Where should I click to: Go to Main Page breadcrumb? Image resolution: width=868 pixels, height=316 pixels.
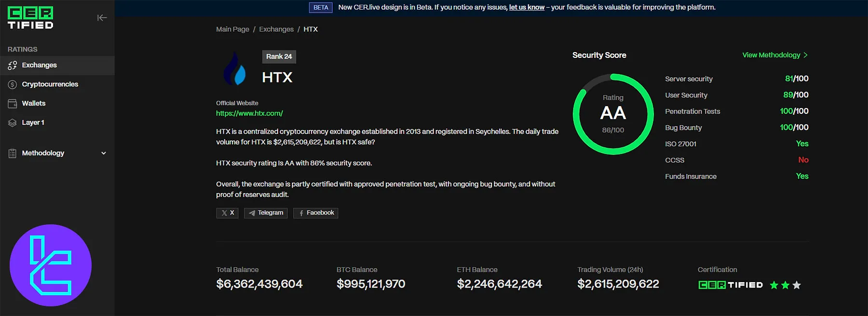click(232, 29)
